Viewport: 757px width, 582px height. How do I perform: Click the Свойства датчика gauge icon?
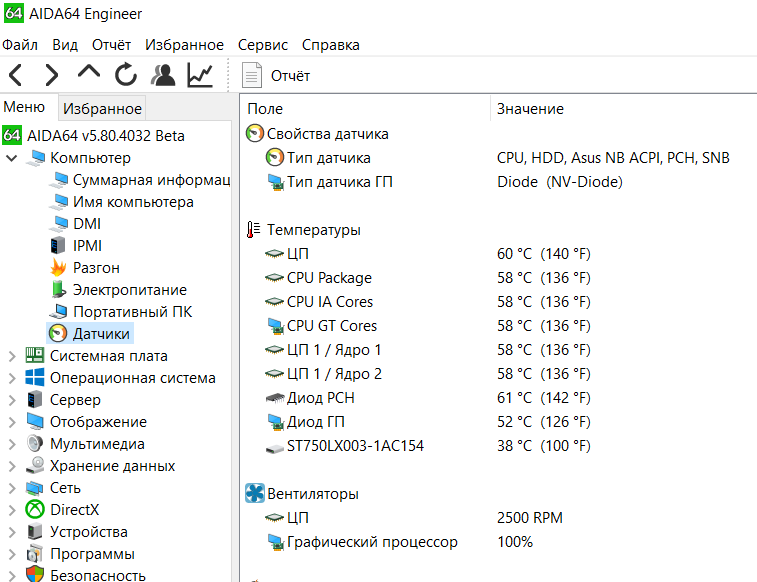coord(254,134)
